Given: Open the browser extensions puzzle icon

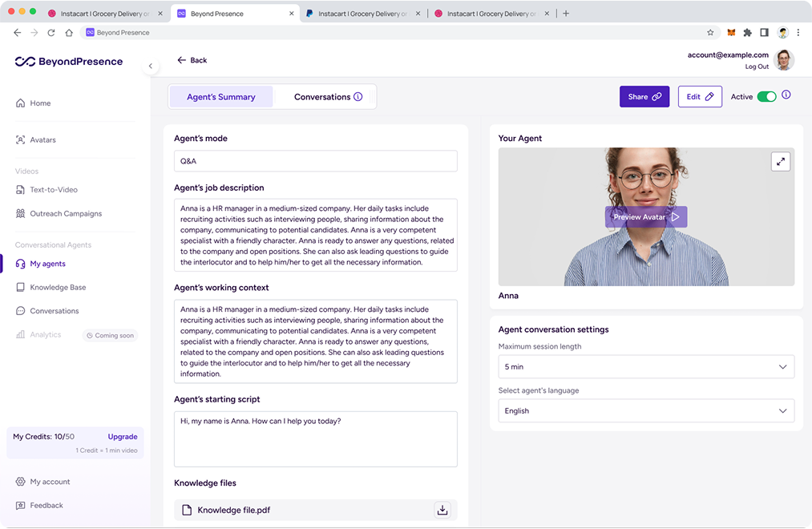Looking at the screenshot, I should 747,32.
